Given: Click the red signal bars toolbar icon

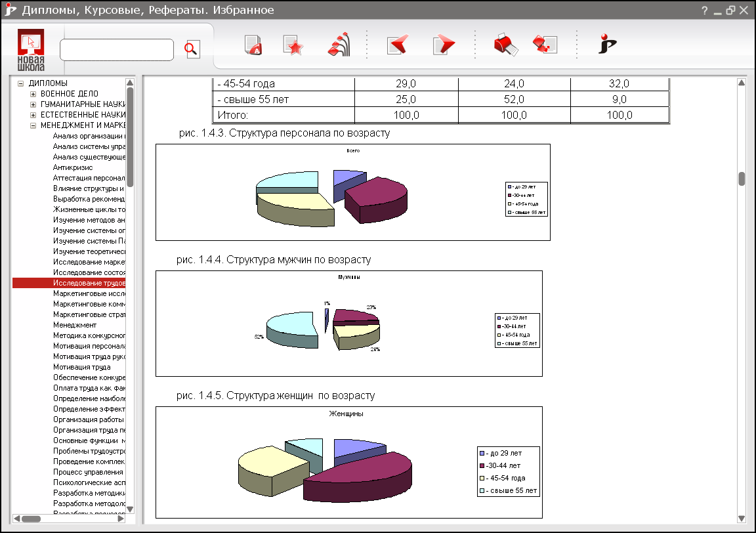Looking at the screenshot, I should click(338, 45).
